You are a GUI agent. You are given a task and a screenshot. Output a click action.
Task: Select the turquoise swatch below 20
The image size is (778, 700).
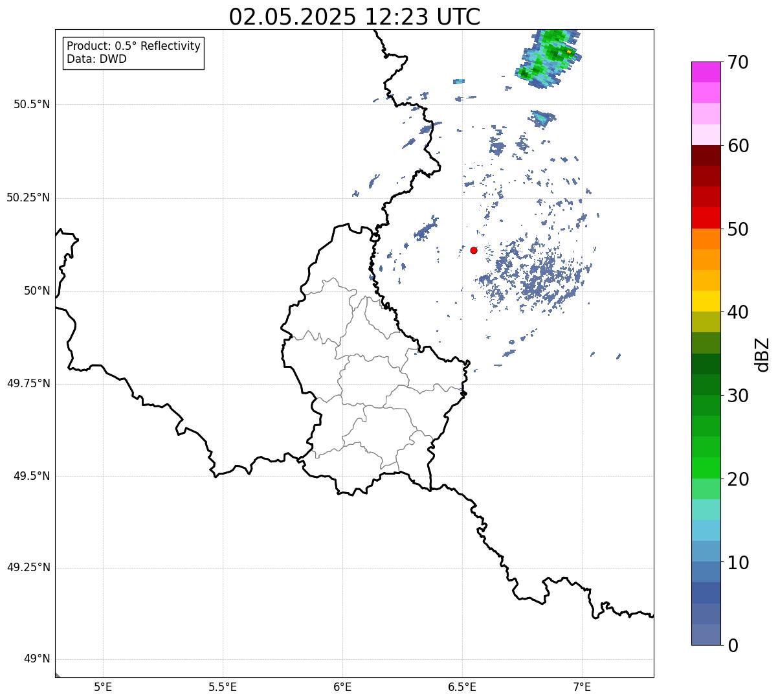[x=706, y=509]
